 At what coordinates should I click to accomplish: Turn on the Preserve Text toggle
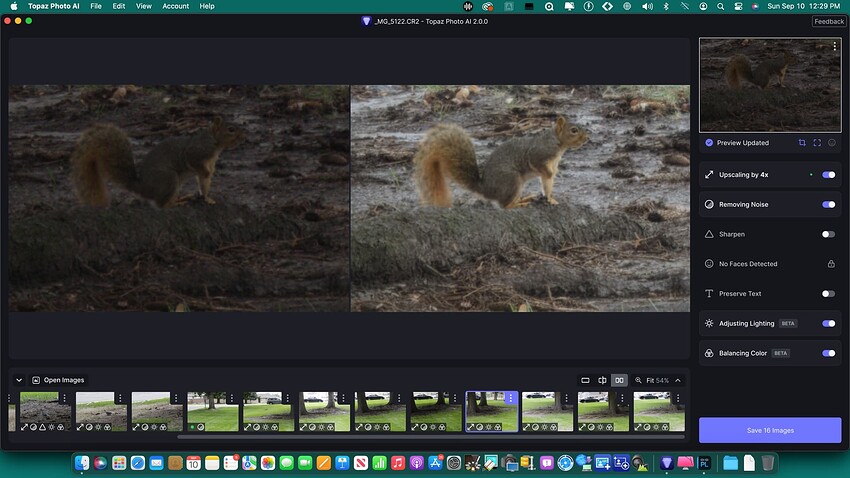828,294
